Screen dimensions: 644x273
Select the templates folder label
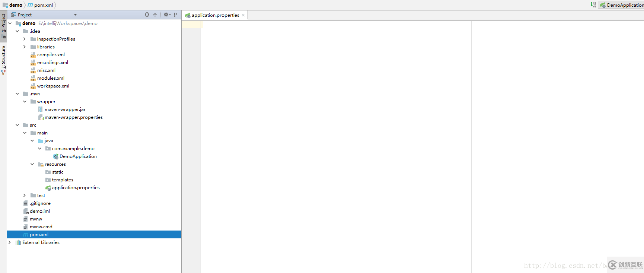tap(63, 180)
